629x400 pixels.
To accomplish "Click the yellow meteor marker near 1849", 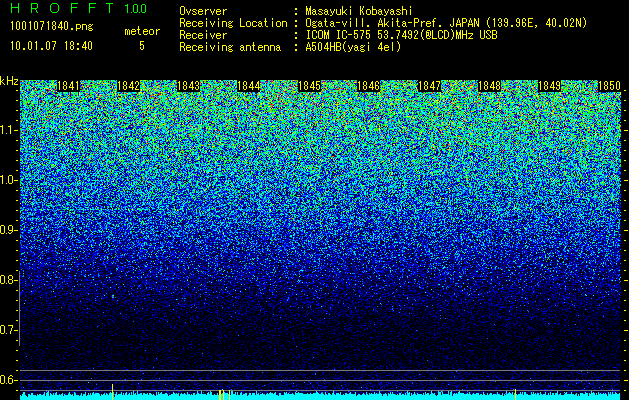I will pos(515,394).
